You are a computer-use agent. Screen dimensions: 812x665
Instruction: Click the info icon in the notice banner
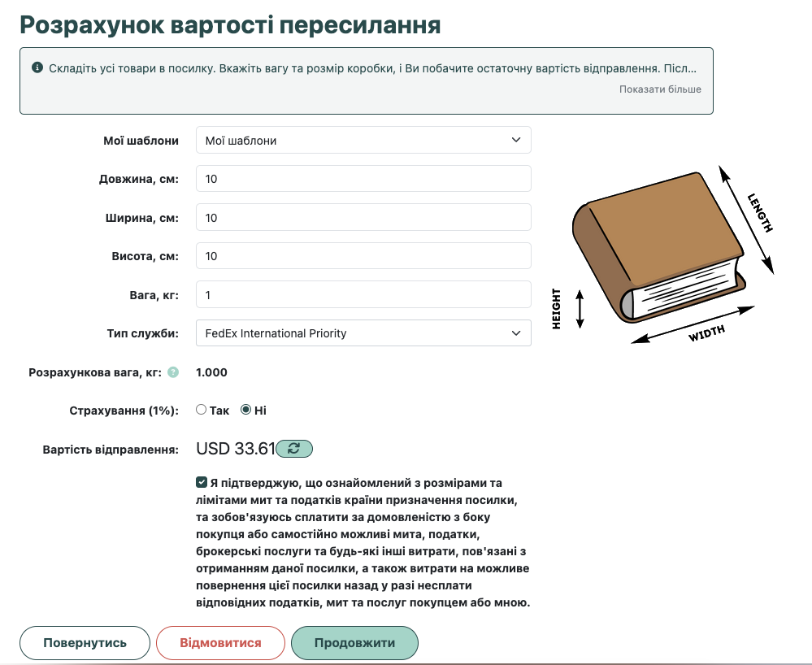37,67
